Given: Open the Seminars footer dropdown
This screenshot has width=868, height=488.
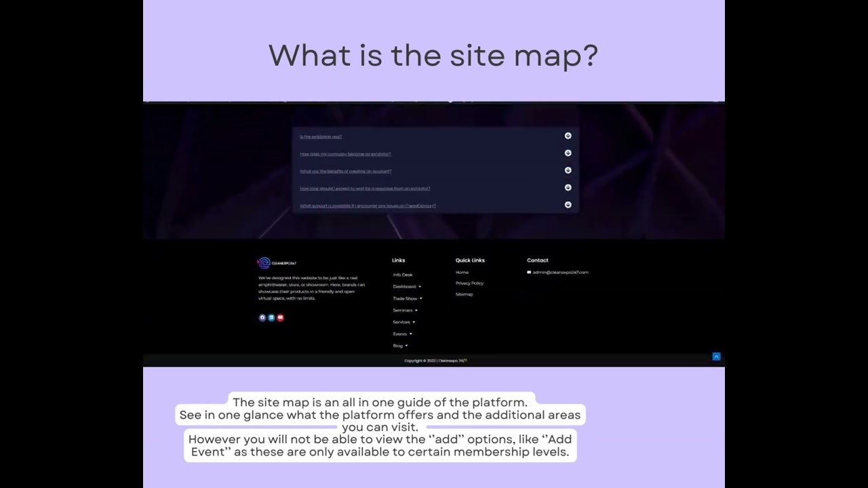Looking at the screenshot, I should [x=406, y=310].
